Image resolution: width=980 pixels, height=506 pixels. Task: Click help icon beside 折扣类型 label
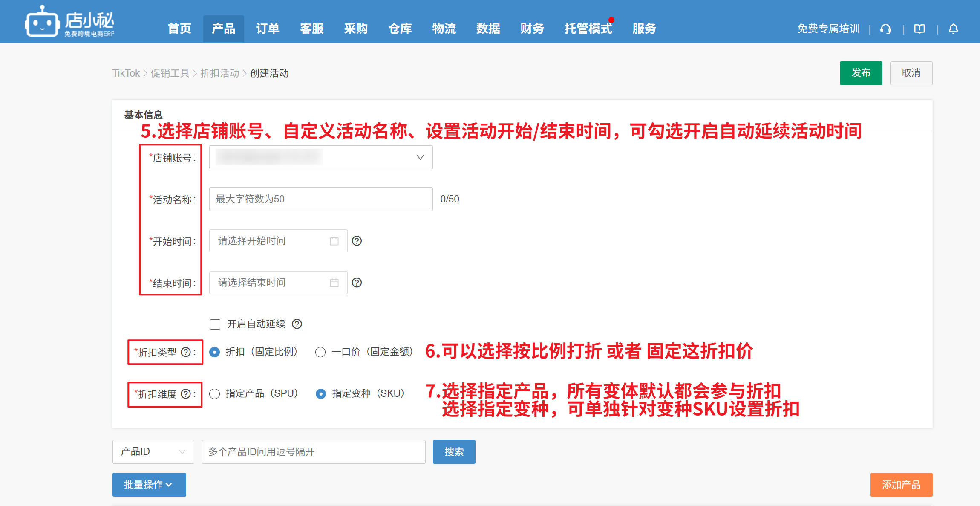coord(186,352)
